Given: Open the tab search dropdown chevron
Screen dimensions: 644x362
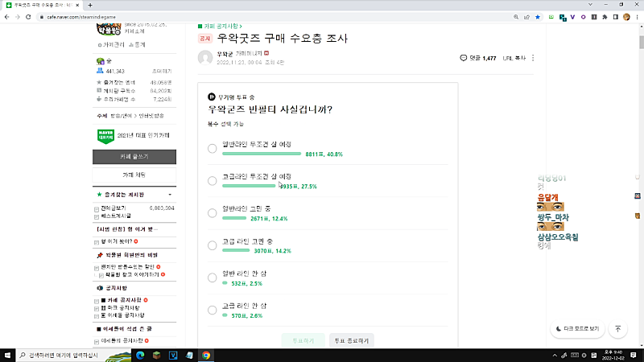Looking at the screenshot, I should [590, 5].
